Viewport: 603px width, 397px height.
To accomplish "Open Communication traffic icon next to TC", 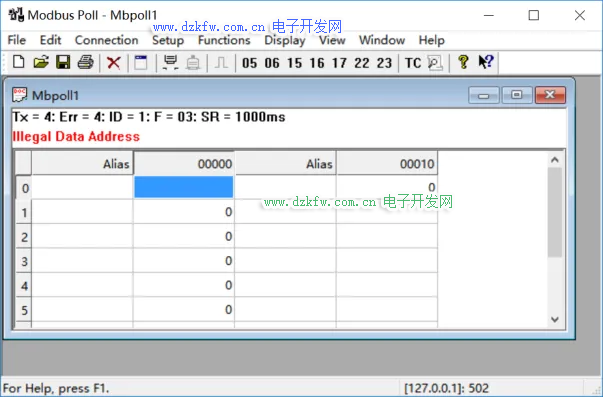I will [435, 62].
